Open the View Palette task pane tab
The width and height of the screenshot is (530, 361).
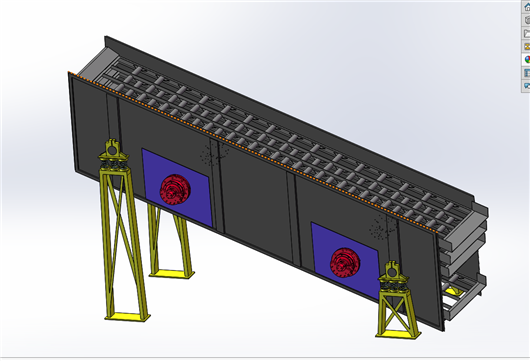pos(527,46)
